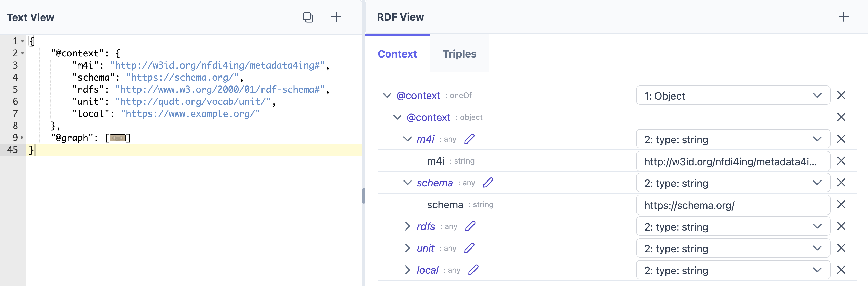The height and width of the screenshot is (286, 868).
Task: Expand the unit tree node
Action: pos(407,248)
